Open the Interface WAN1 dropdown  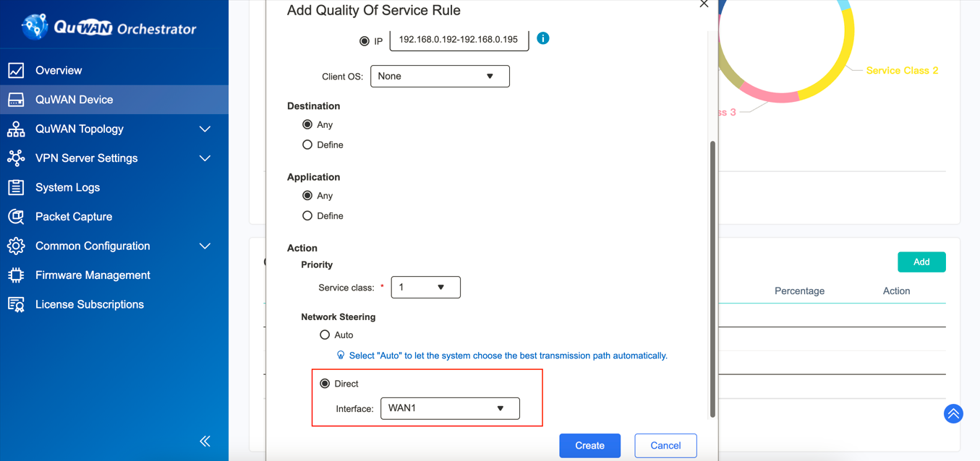coord(450,408)
